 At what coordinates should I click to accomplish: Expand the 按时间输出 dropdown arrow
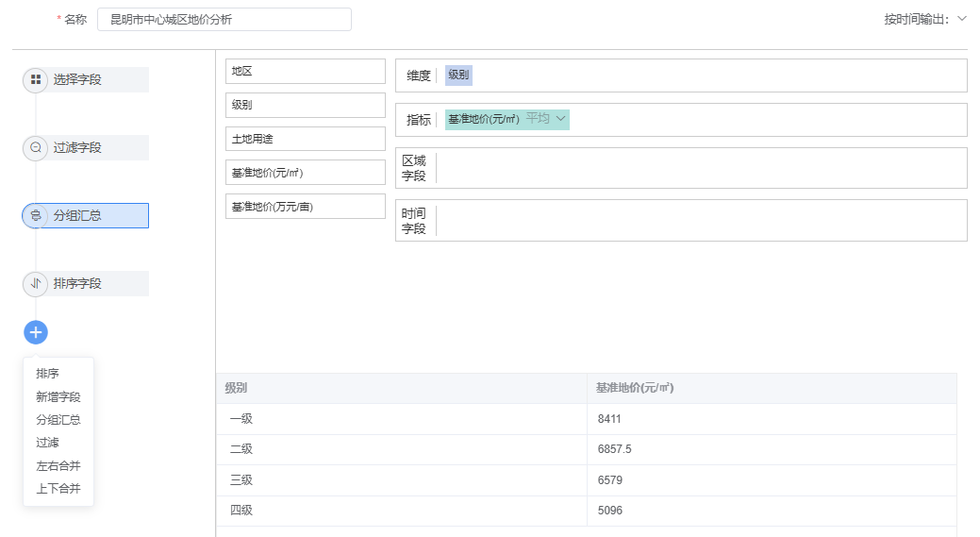click(962, 19)
